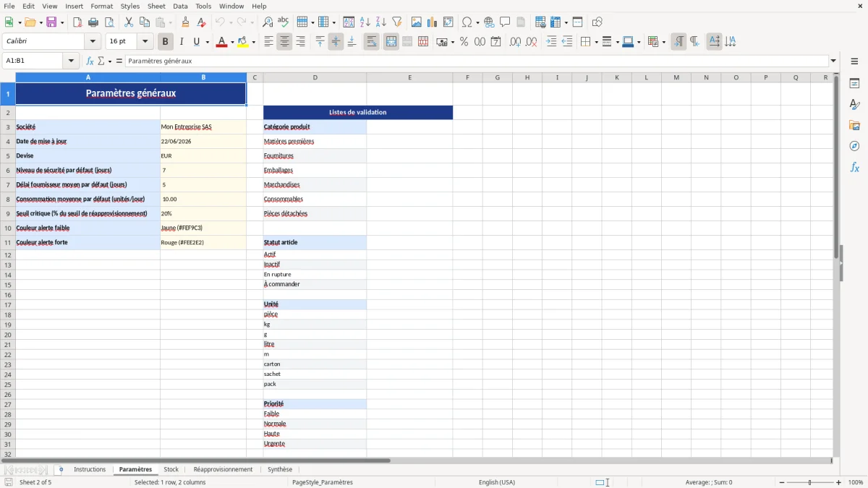The width and height of the screenshot is (868, 488).
Task: Click the yellow Background Color swatch
Action: point(243,42)
